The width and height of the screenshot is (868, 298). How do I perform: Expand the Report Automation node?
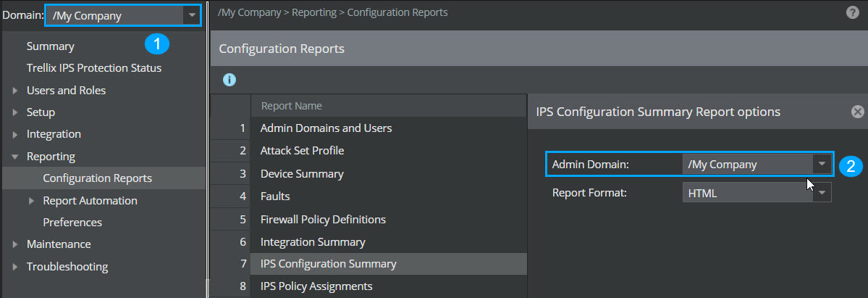click(x=32, y=200)
